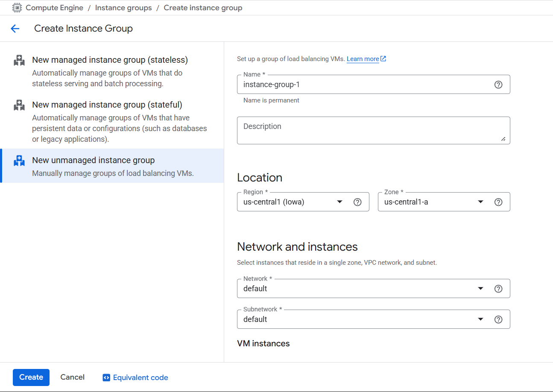Go to Instance groups breadcrumb
The width and height of the screenshot is (553, 392).
[123, 8]
